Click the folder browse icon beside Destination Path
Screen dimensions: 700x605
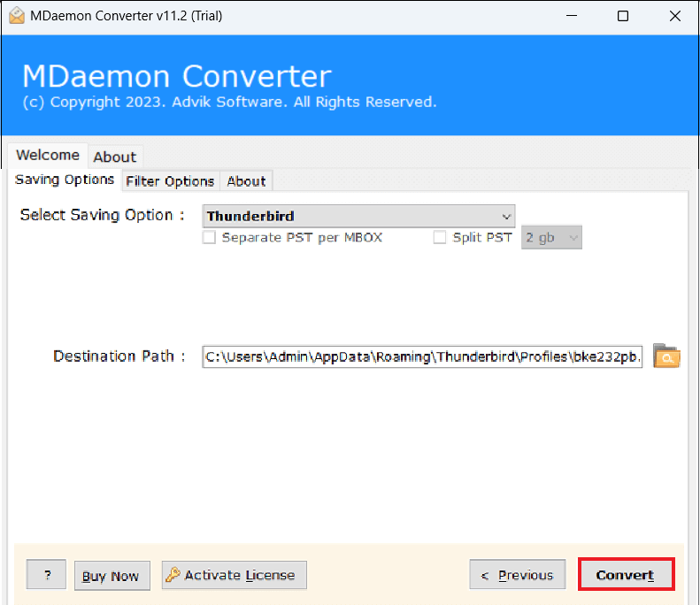(x=666, y=356)
